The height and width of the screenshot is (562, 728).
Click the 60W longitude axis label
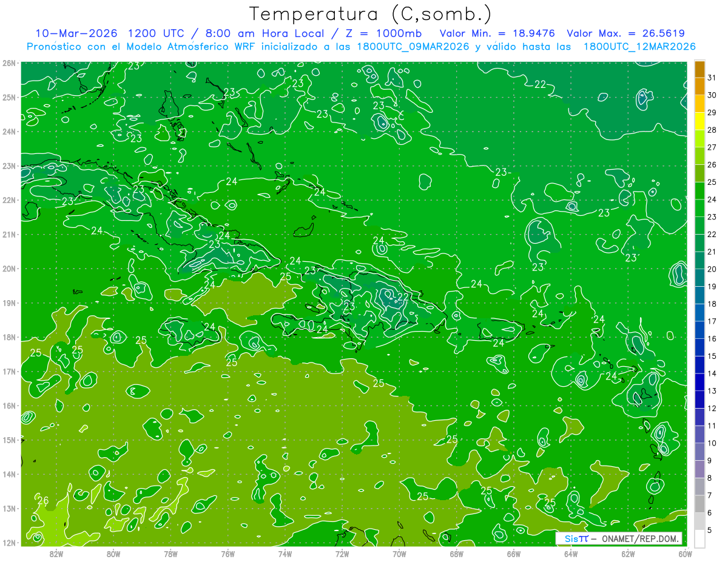685,554
